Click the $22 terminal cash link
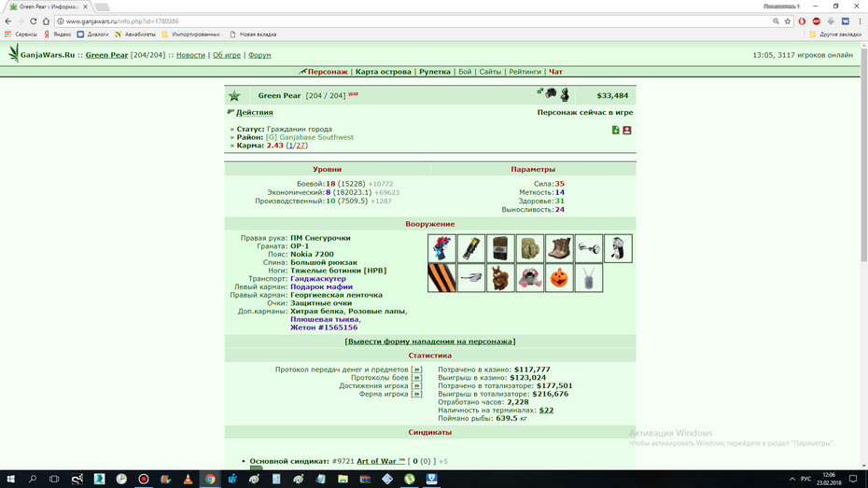The height and width of the screenshot is (488, 868). (x=546, y=411)
